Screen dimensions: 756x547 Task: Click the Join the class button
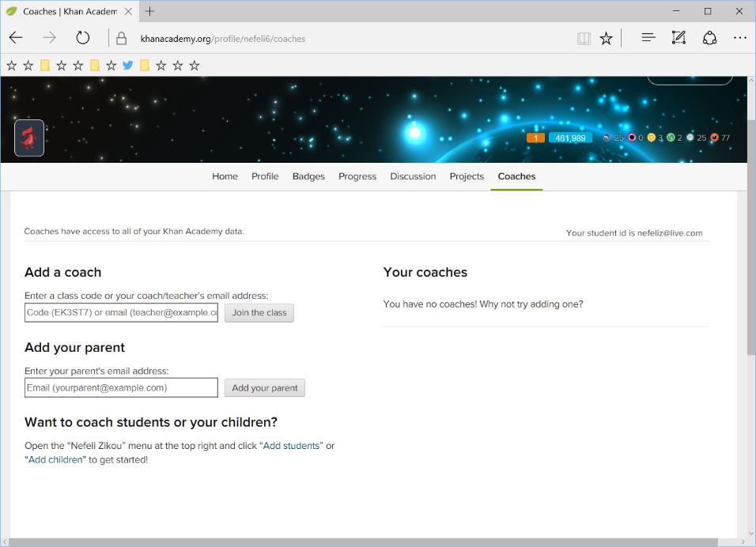point(259,313)
